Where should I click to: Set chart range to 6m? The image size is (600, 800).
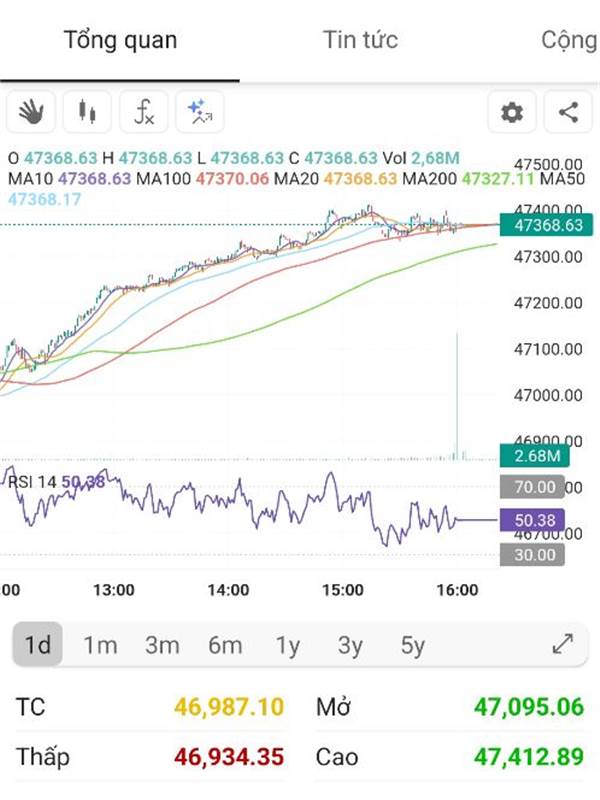click(225, 645)
